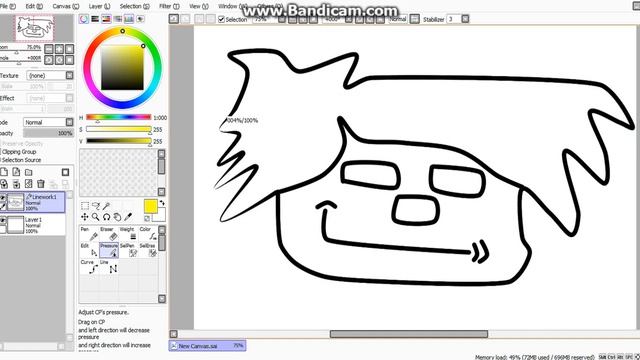The height and width of the screenshot is (360, 640).
Task: Toggle the swatches panel
Action: 129,19
